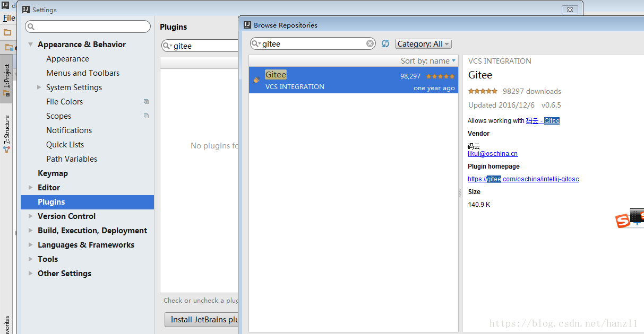Screen dimensions: 644x334
Task: Click the Sogou input method icon
Action: coord(622,221)
